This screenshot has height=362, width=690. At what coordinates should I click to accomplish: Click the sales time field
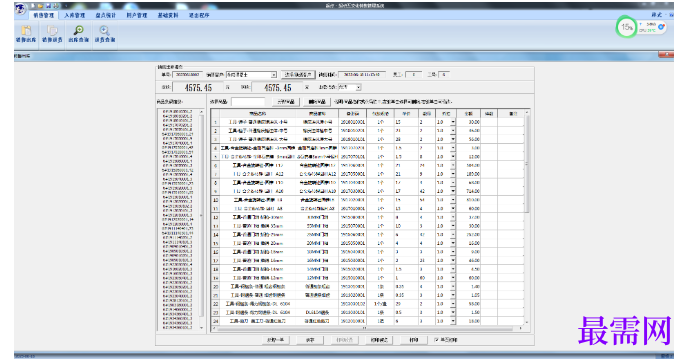[362, 75]
